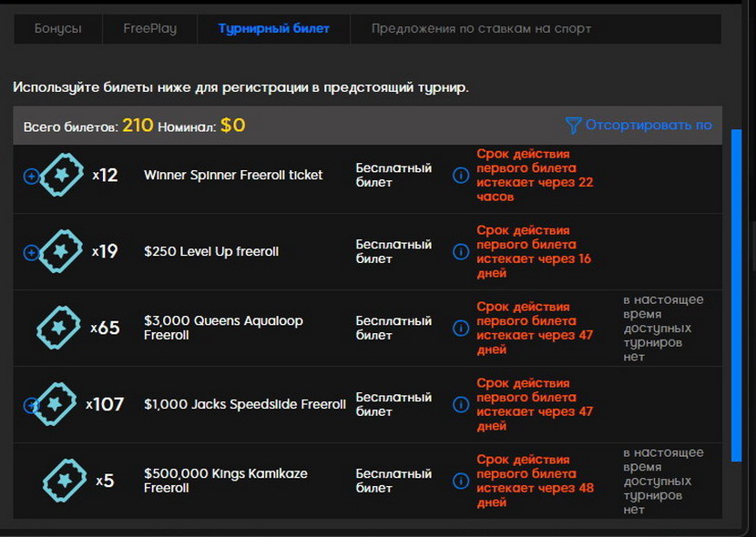This screenshot has width=756, height=537.
Task: Click the x5 ticket count
Action: [105, 481]
